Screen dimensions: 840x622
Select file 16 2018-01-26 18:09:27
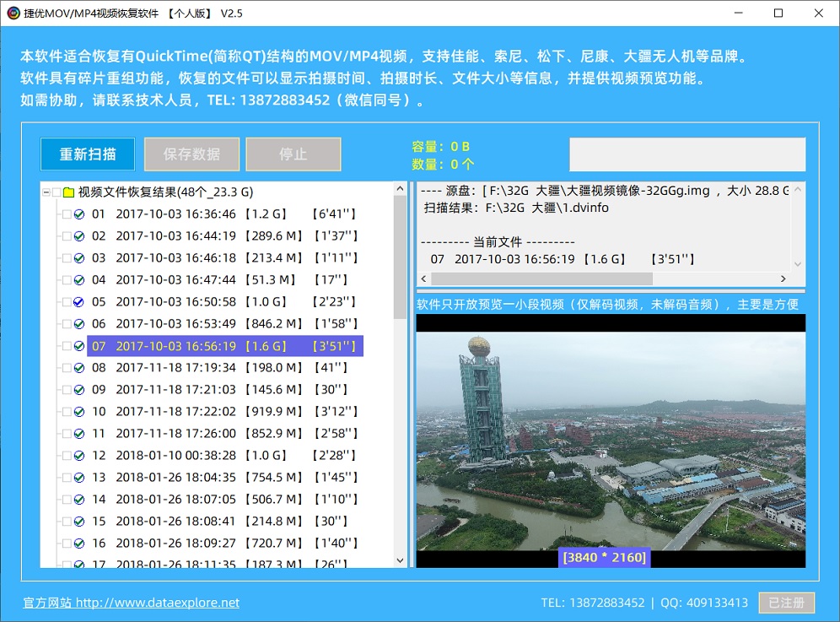[x=224, y=544]
